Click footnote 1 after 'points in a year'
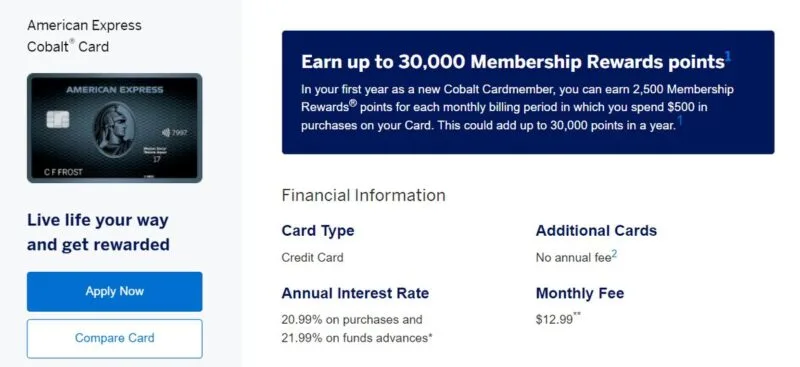Screen dimensions: 800x367 pyautogui.click(x=680, y=121)
